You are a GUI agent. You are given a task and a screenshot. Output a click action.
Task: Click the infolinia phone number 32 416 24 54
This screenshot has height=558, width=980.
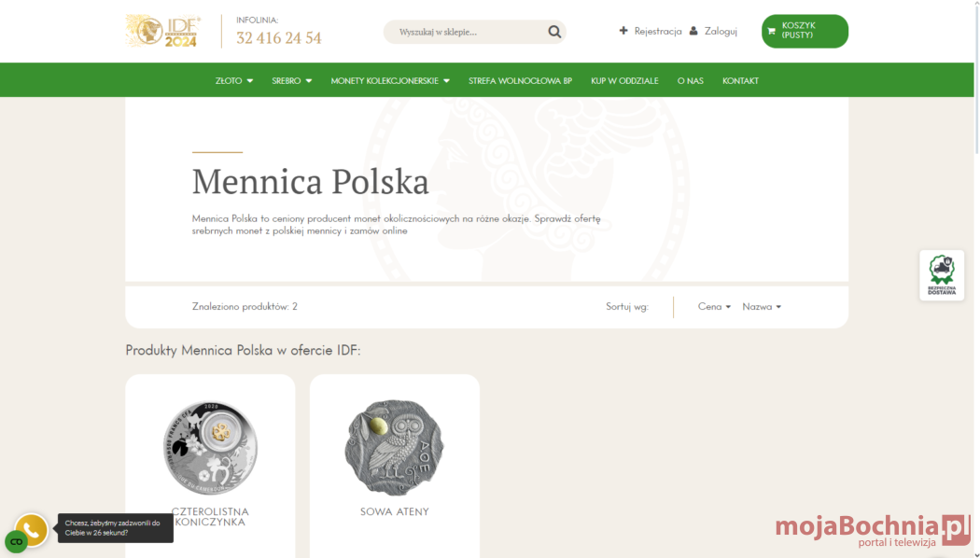click(x=279, y=38)
